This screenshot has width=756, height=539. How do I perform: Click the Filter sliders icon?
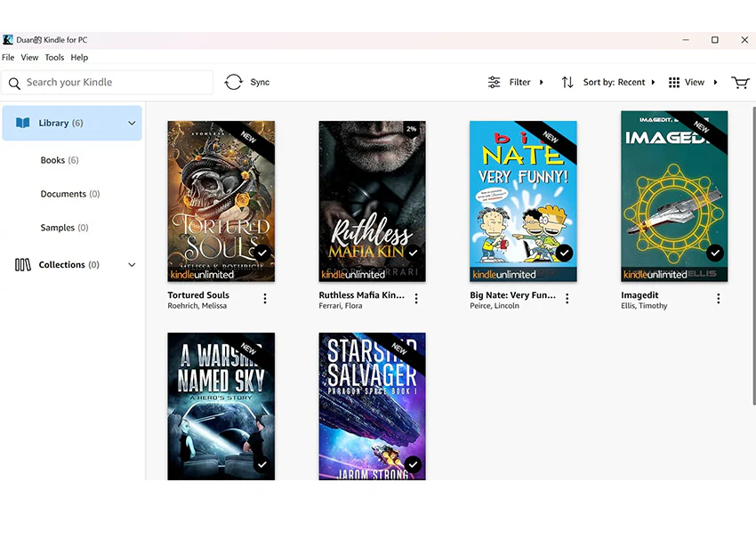pyautogui.click(x=495, y=83)
